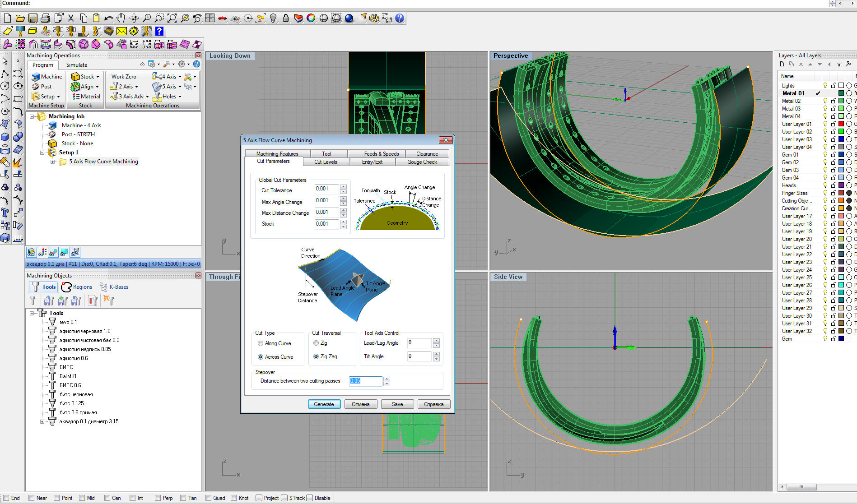Screen dimensions: 857x504
Task: Open the 5 Axis dropdown menu
Action: (180, 87)
